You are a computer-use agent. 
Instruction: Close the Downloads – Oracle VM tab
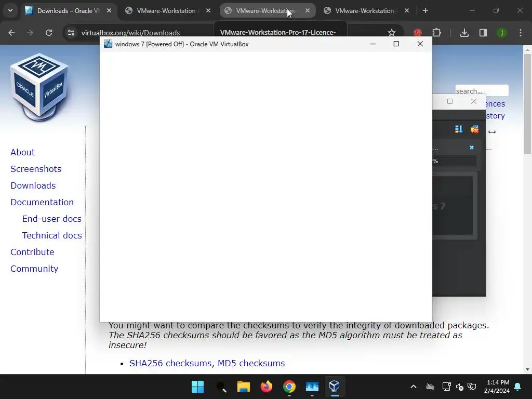(109, 10)
